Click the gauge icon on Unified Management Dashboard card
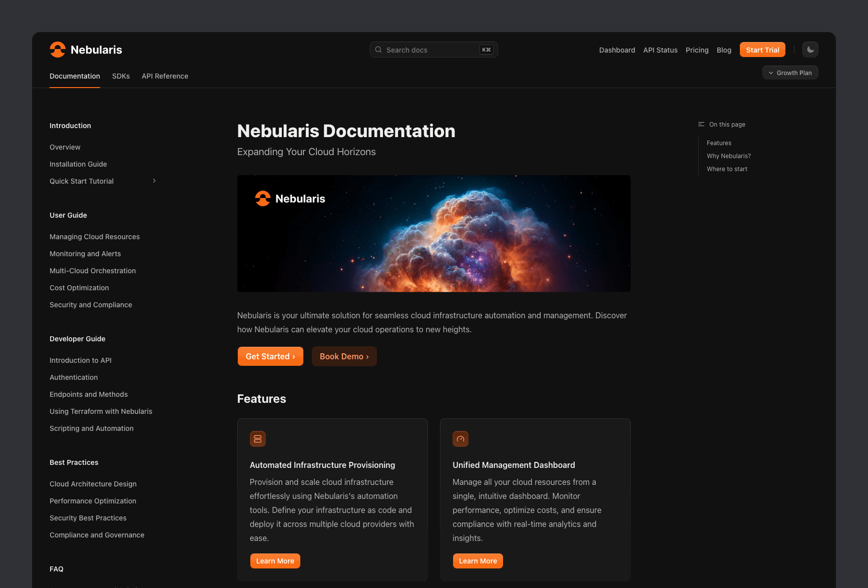The width and height of the screenshot is (868, 588). [461, 439]
